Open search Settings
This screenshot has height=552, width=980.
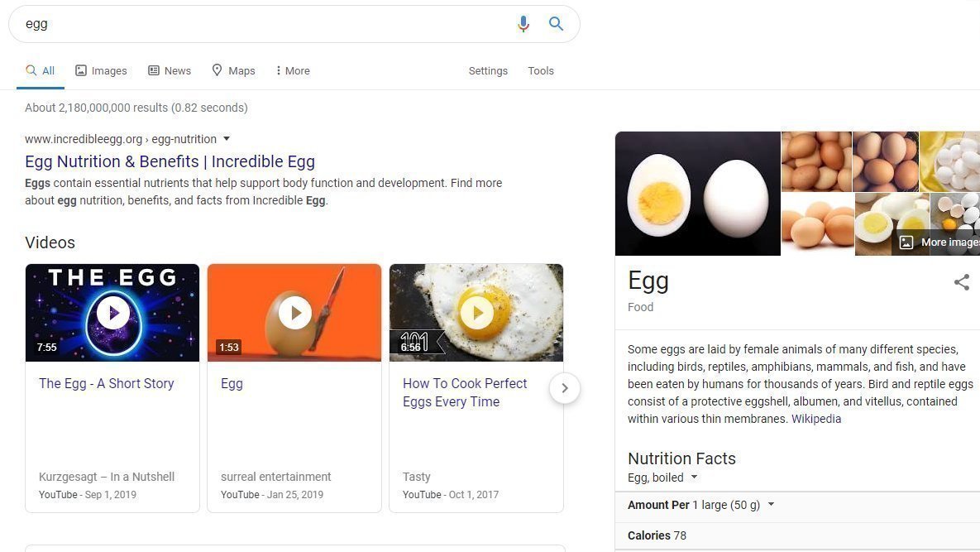(488, 70)
